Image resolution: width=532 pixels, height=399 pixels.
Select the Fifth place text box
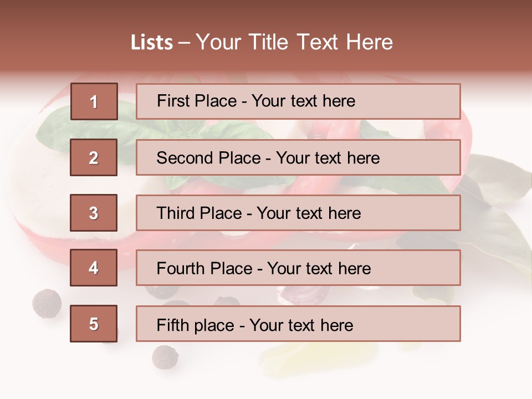point(298,324)
